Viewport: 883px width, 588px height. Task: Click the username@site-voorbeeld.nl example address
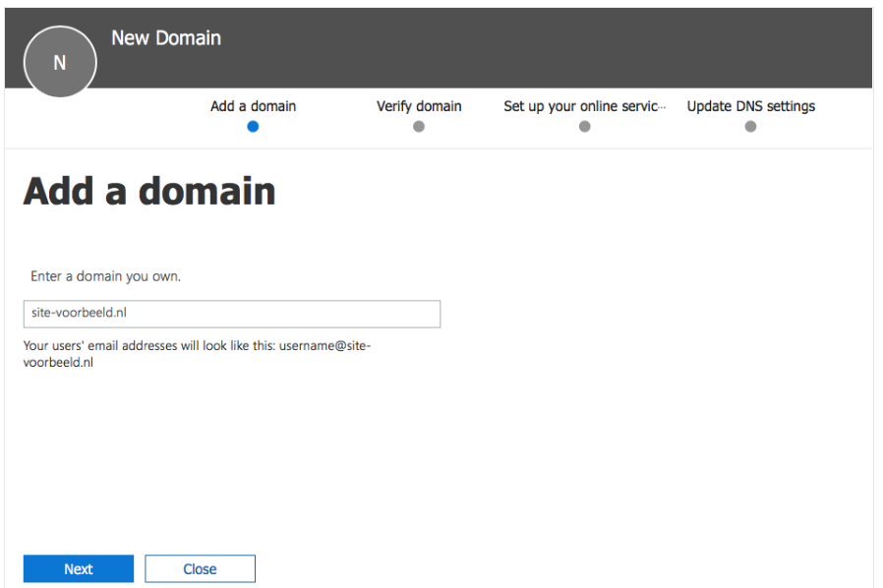[x=324, y=346]
